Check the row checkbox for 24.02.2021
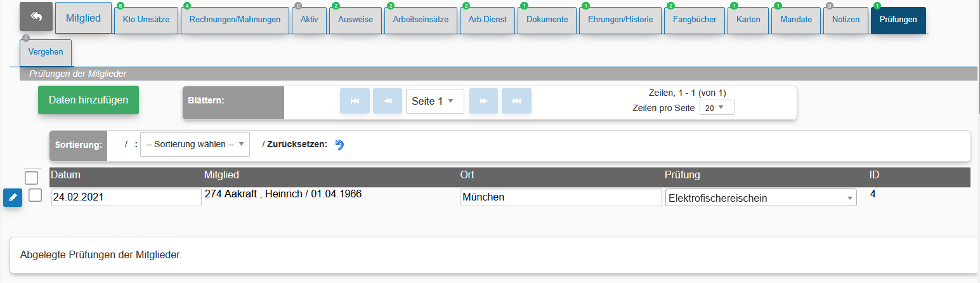The image size is (980, 283). click(36, 195)
